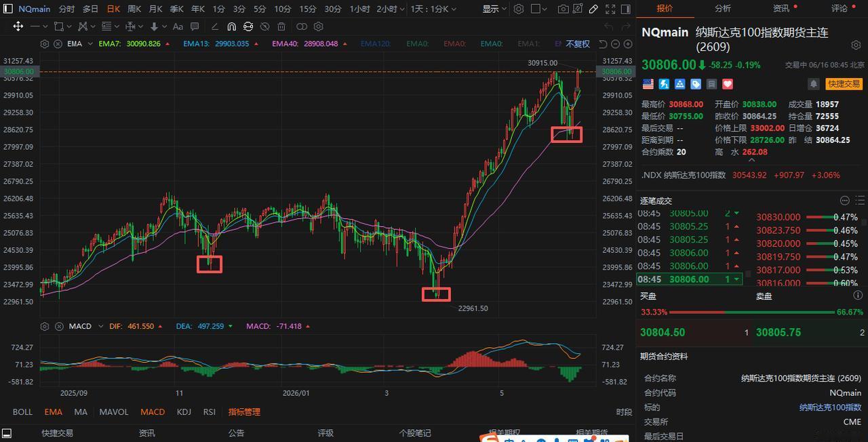Viewport: 868px width, 442px height.
Task: Click the eraser icon in top toolbar
Action: (x=593, y=9)
